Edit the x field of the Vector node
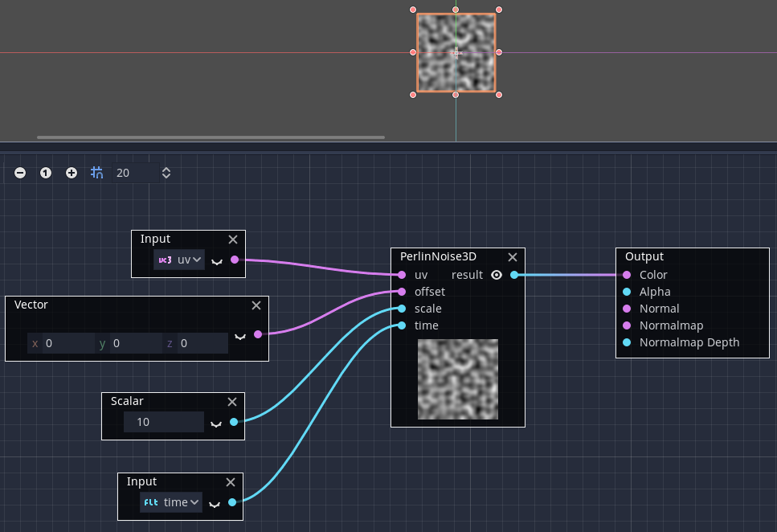 click(68, 342)
